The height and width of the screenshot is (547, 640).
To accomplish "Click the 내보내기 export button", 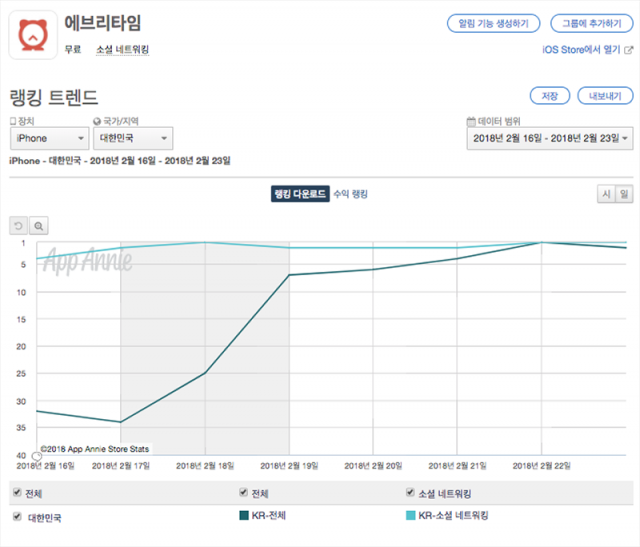I will pyautogui.click(x=605, y=96).
